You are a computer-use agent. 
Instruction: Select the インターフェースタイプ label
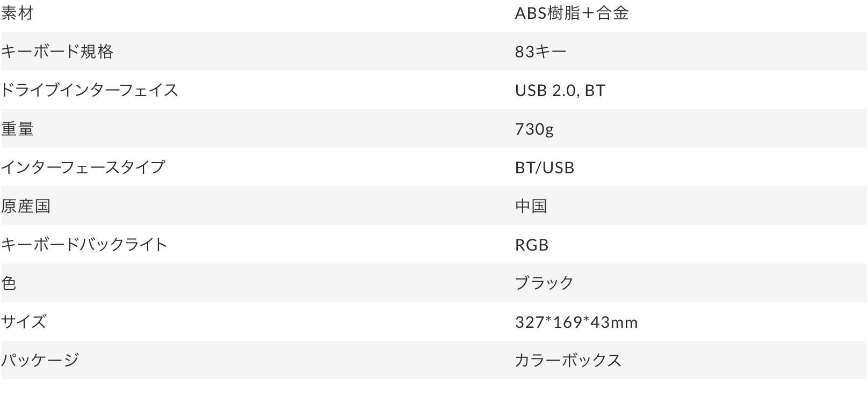83,167
